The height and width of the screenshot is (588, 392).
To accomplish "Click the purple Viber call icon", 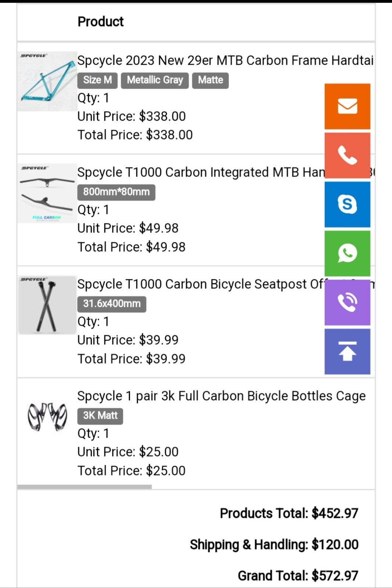I will tap(347, 302).
